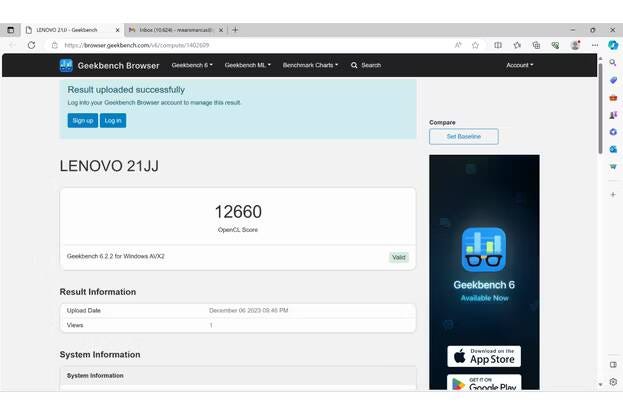This screenshot has width=623, height=415.
Task: Expand the Account dropdown menu
Action: [x=519, y=65]
